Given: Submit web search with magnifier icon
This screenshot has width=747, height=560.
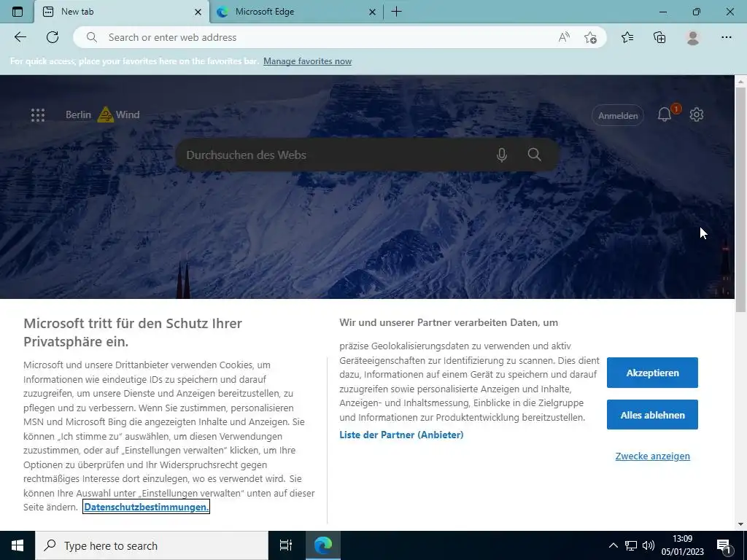Looking at the screenshot, I should (x=535, y=155).
